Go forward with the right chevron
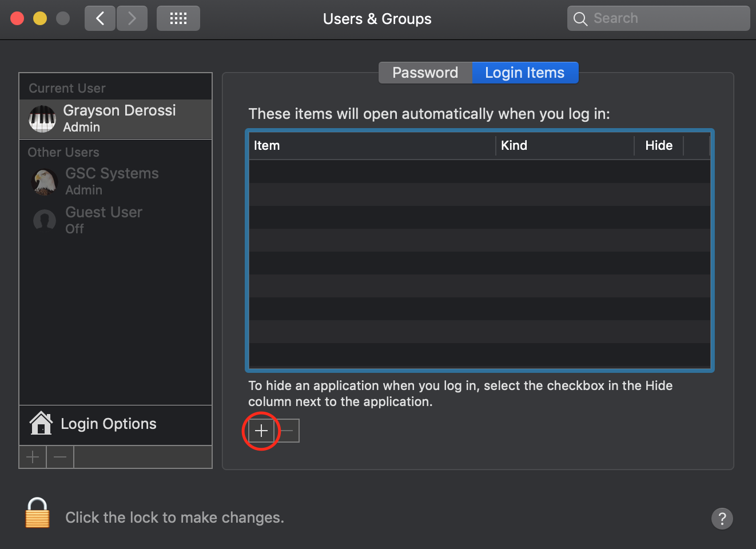The image size is (756, 549). point(132,18)
